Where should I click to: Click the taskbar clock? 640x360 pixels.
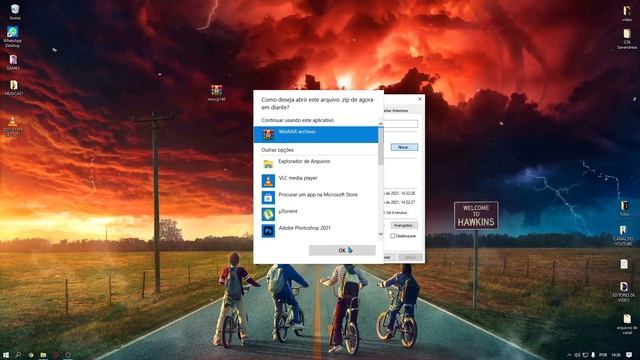click(616, 355)
